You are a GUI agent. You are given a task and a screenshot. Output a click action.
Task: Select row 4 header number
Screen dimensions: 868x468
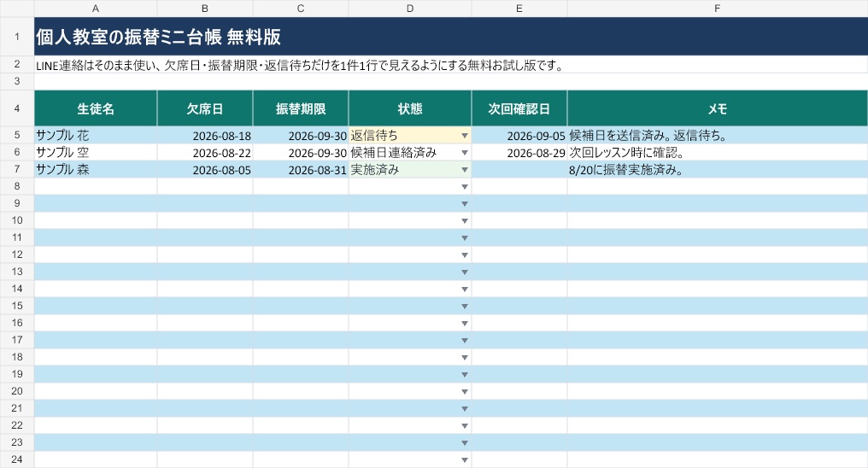[17, 108]
